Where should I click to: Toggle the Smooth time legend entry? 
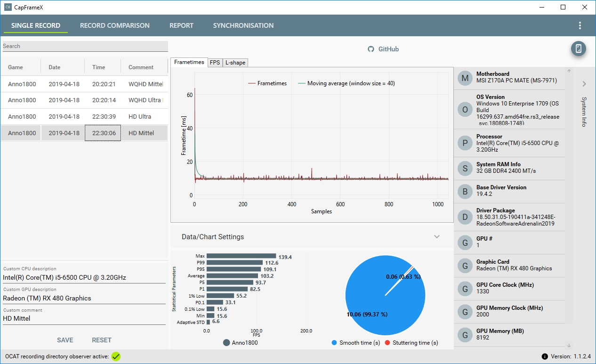(x=356, y=343)
